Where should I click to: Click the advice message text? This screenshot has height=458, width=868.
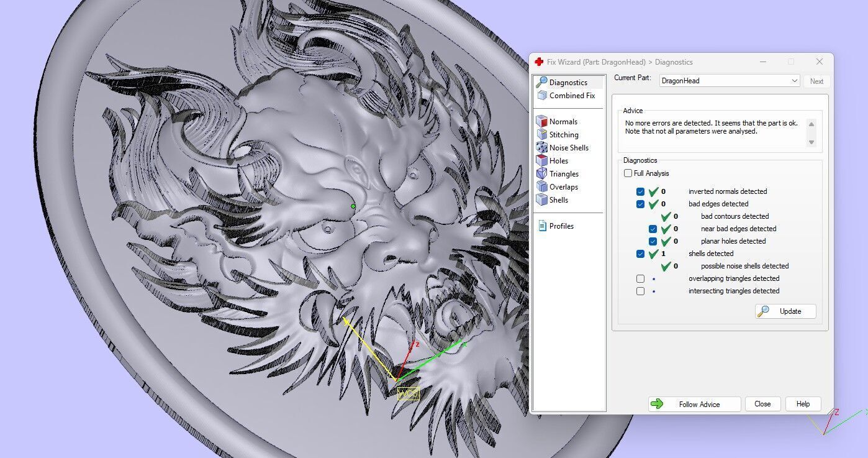pyautogui.click(x=712, y=127)
